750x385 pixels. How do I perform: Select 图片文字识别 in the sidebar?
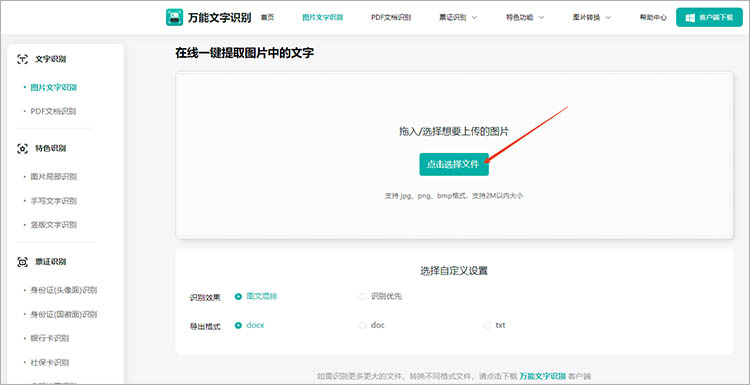[54, 88]
